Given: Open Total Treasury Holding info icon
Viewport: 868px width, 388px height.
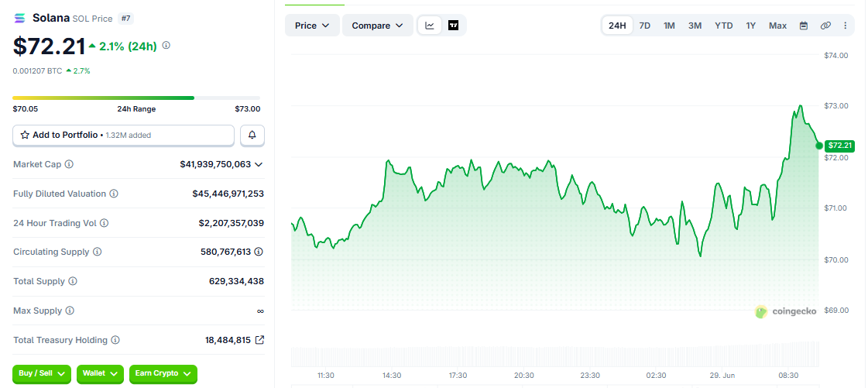Looking at the screenshot, I should pyautogui.click(x=115, y=340).
